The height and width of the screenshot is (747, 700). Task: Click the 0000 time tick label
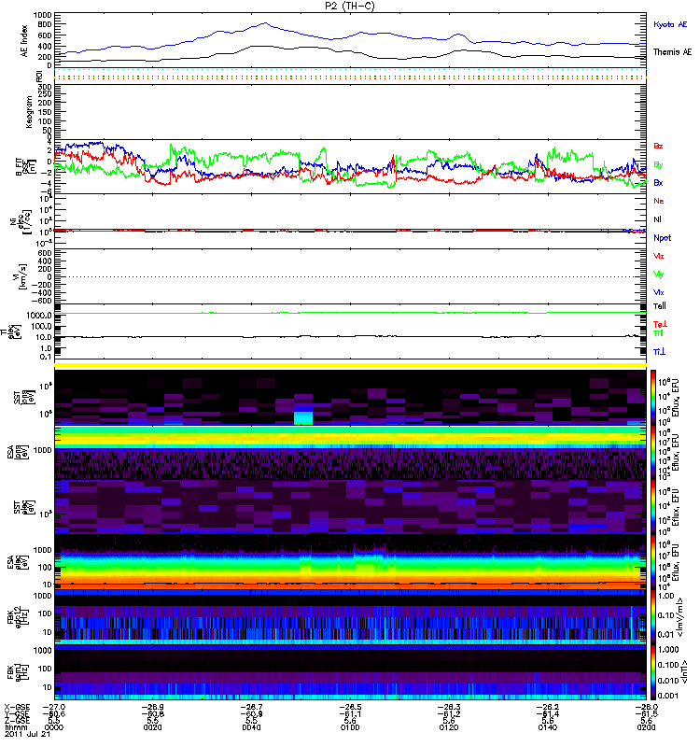tap(54, 727)
